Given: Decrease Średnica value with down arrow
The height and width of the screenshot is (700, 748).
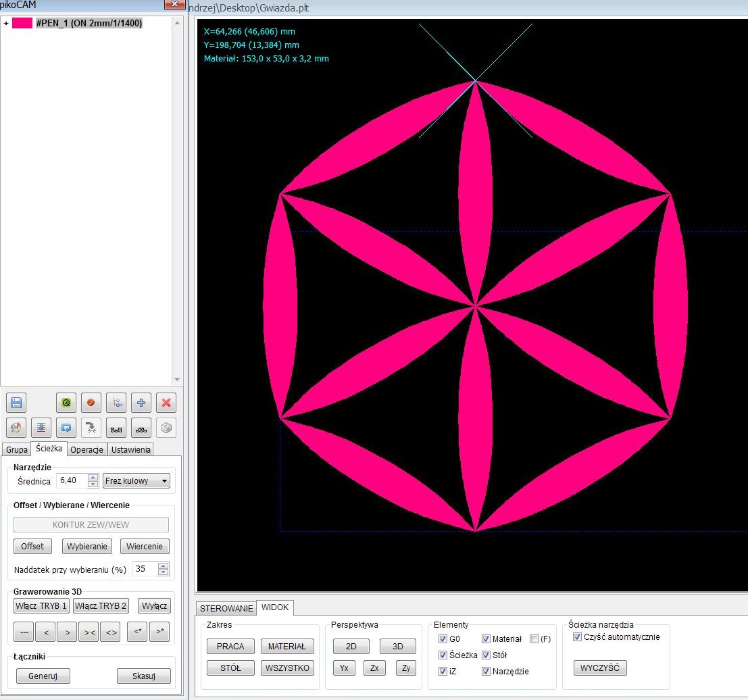Looking at the screenshot, I should [93, 484].
